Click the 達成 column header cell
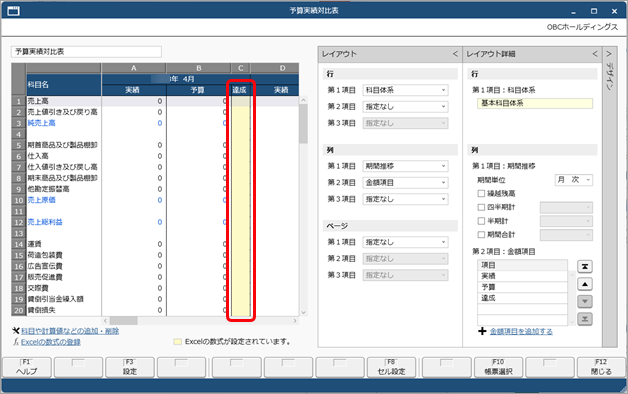628x394 pixels. point(240,90)
